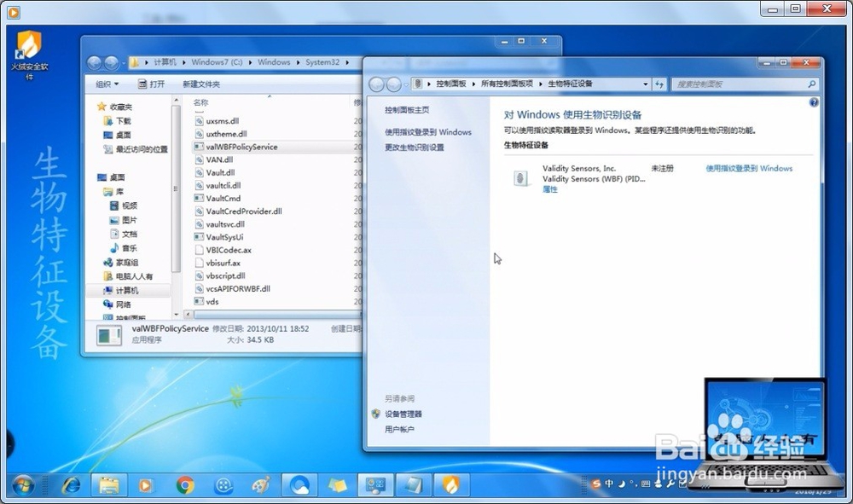This screenshot has height=504, width=853.
Task: Click the Control Panel forward arrow
Action: [x=393, y=84]
